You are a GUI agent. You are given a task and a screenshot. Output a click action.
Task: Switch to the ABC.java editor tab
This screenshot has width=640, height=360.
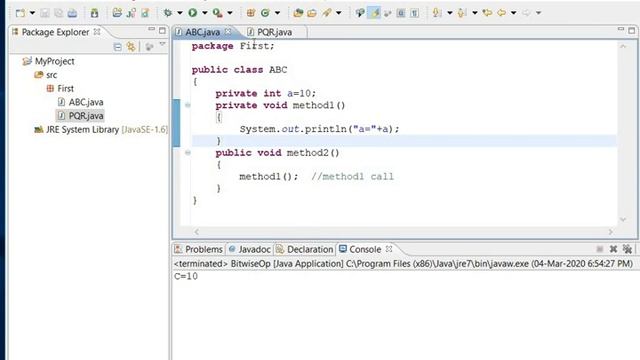(x=202, y=32)
